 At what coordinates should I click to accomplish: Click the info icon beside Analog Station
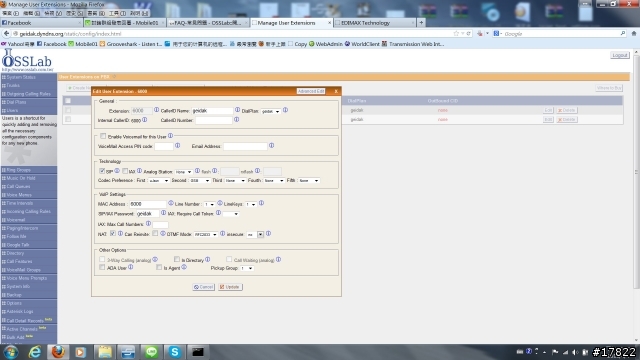pyautogui.click(x=197, y=171)
